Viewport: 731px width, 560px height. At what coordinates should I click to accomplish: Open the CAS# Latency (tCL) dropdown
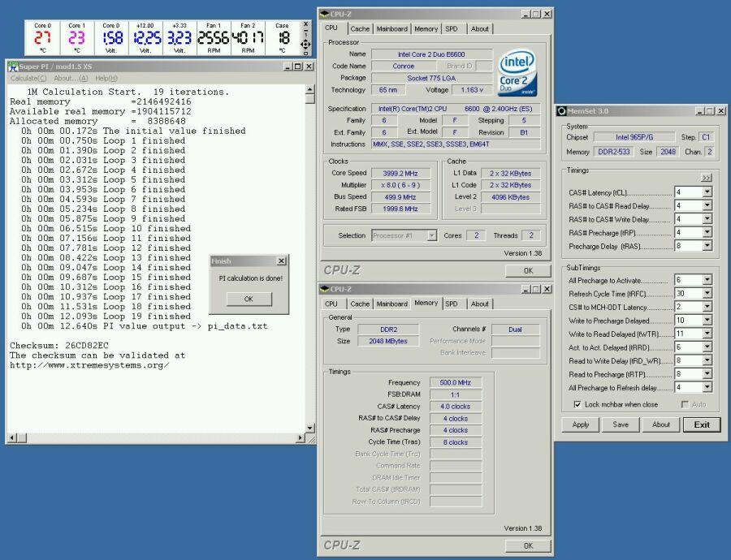[x=707, y=192]
